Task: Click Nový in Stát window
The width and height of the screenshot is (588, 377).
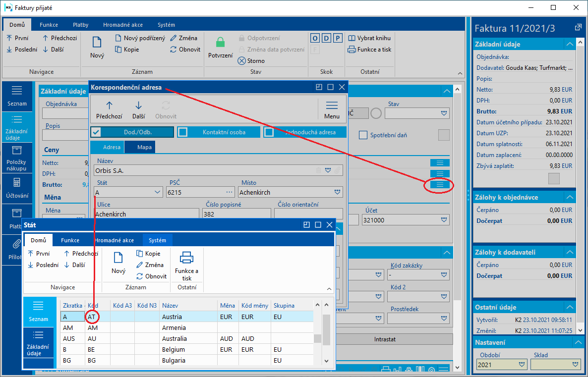Action: pos(118,263)
